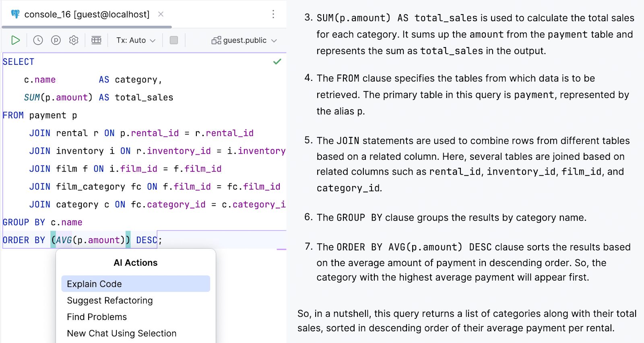
Task: Select Find Problems menu entry
Action: (97, 317)
